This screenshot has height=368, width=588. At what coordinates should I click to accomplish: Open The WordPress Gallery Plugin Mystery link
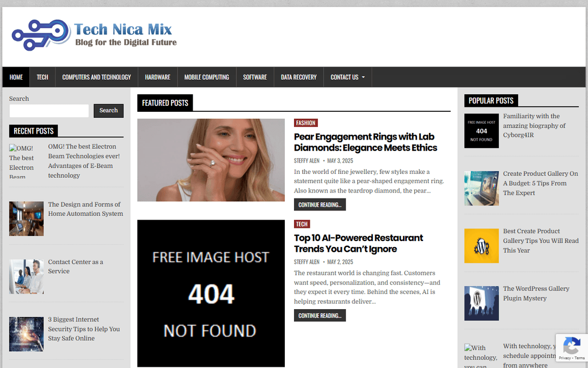pos(536,293)
